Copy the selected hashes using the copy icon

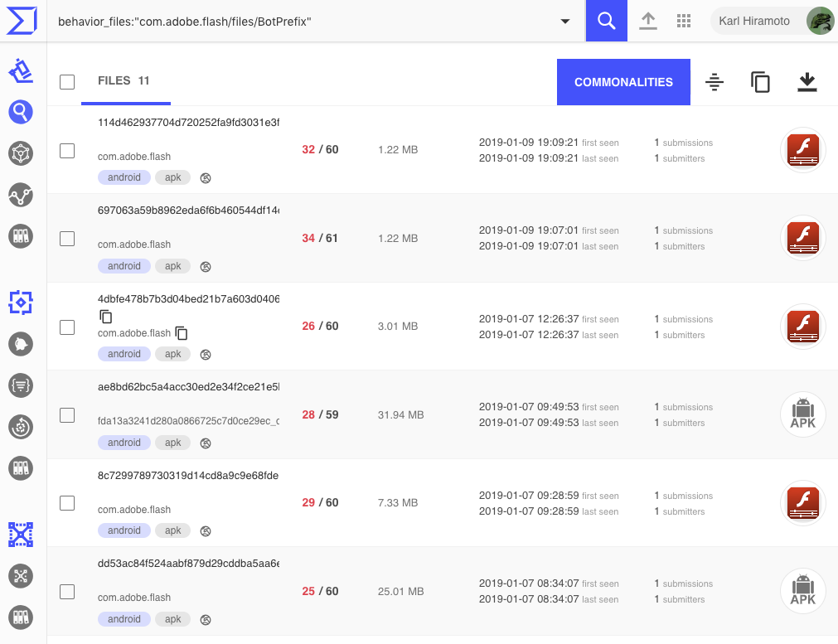[x=760, y=82]
